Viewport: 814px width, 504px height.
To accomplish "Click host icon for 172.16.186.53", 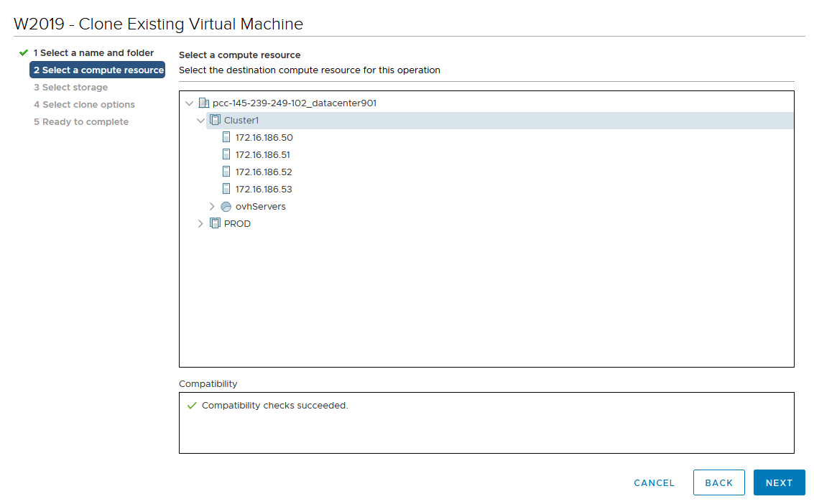I will coord(226,190).
